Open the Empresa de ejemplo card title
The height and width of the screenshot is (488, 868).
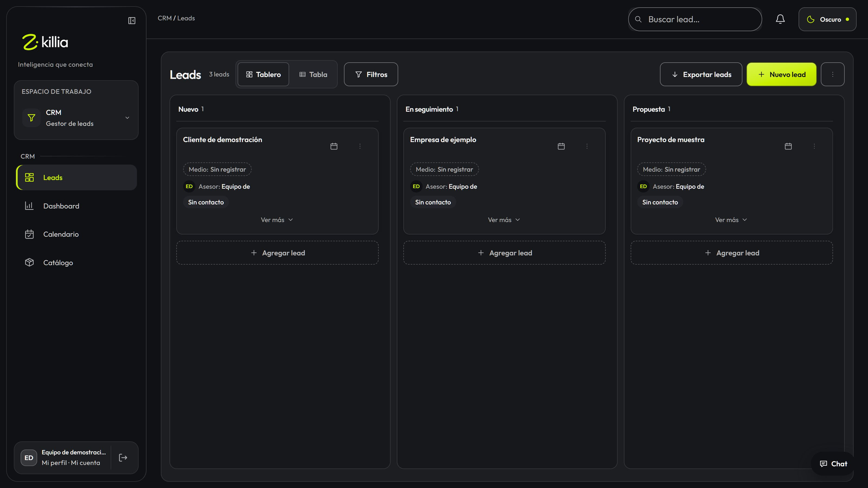(x=443, y=140)
